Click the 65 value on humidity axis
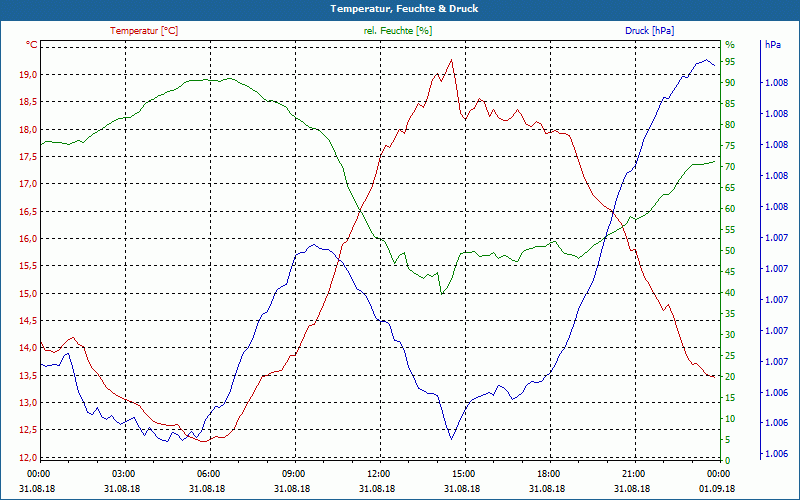The image size is (800, 500). click(730, 188)
